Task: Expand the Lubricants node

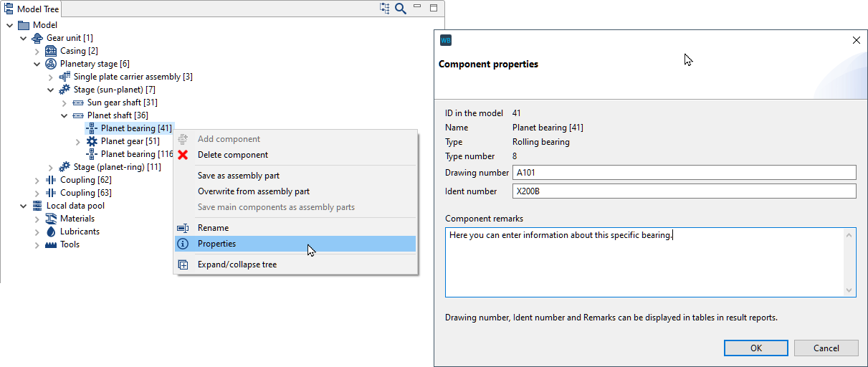Action: pyautogui.click(x=37, y=232)
